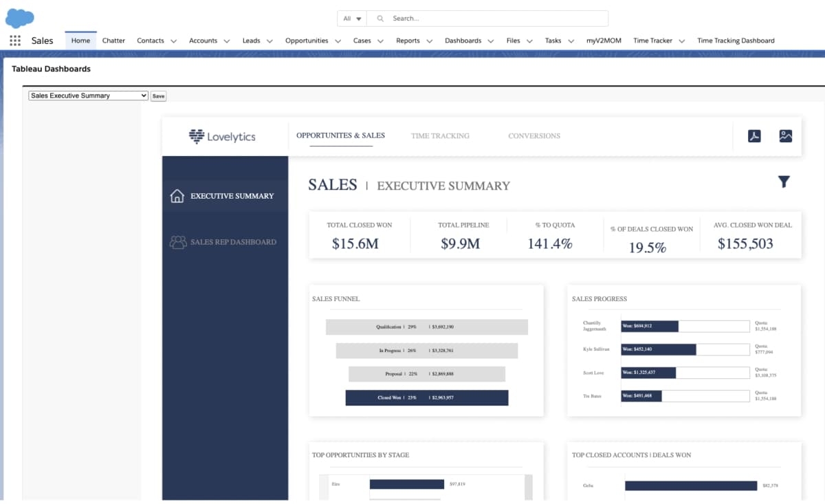Expand the Time Tracker tab chevron

pyautogui.click(x=681, y=41)
